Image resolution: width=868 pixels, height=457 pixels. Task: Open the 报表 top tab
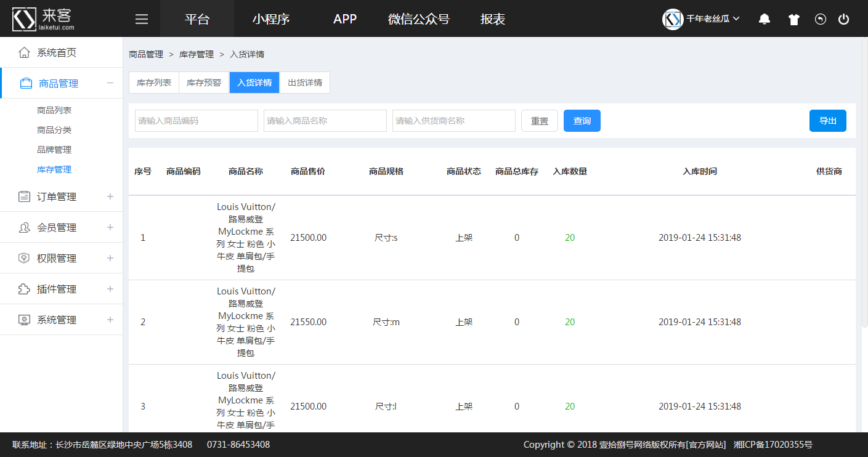(x=493, y=18)
